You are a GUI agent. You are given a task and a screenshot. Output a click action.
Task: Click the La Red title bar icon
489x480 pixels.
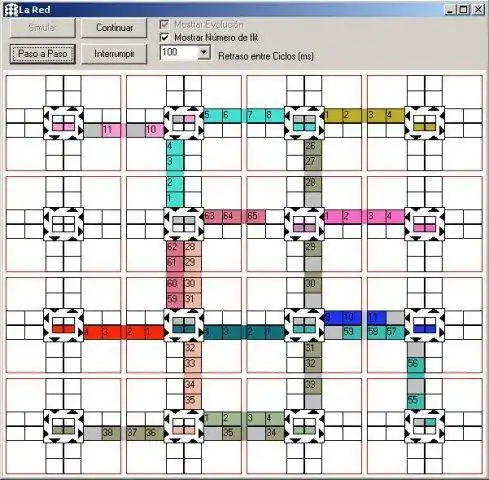(x=10, y=10)
